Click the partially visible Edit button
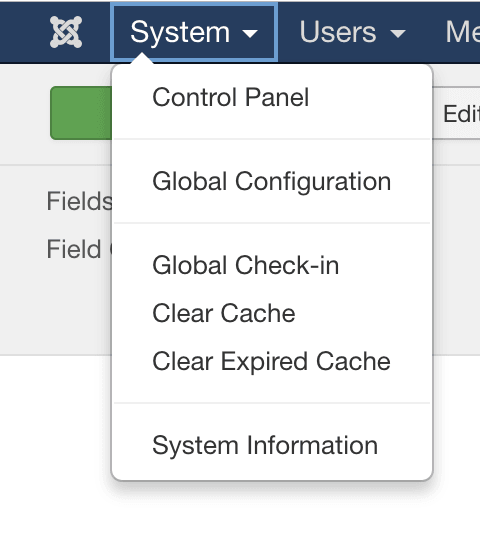 (x=456, y=113)
